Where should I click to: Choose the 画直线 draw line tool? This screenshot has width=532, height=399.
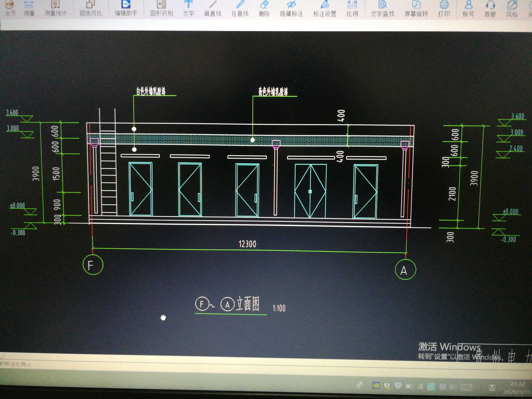(x=213, y=8)
